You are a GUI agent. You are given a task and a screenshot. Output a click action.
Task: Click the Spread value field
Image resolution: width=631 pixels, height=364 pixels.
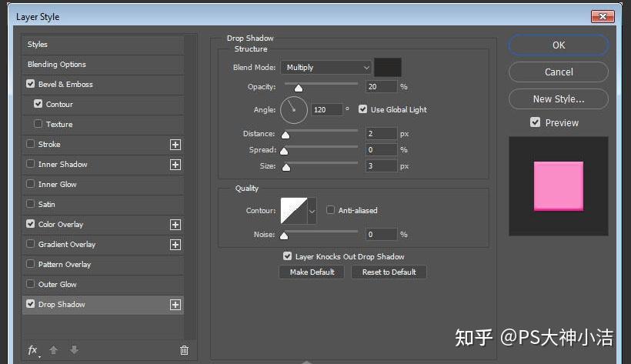pos(381,150)
